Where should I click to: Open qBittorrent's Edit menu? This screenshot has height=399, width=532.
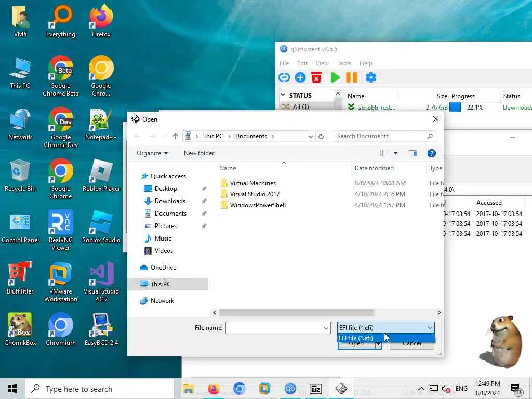point(302,63)
